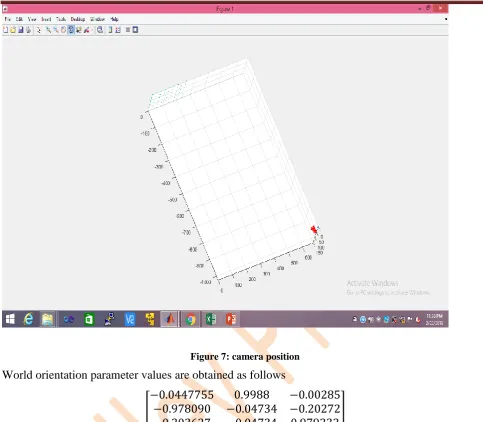
Task: Open the View menu
Action: tap(32, 19)
